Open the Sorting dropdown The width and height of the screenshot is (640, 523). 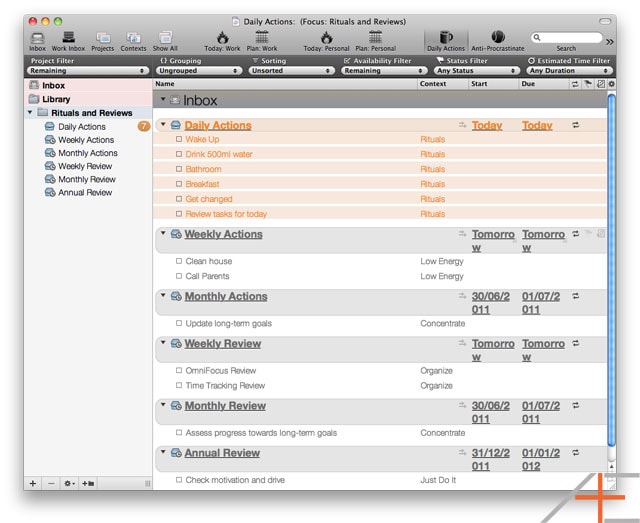pos(291,71)
